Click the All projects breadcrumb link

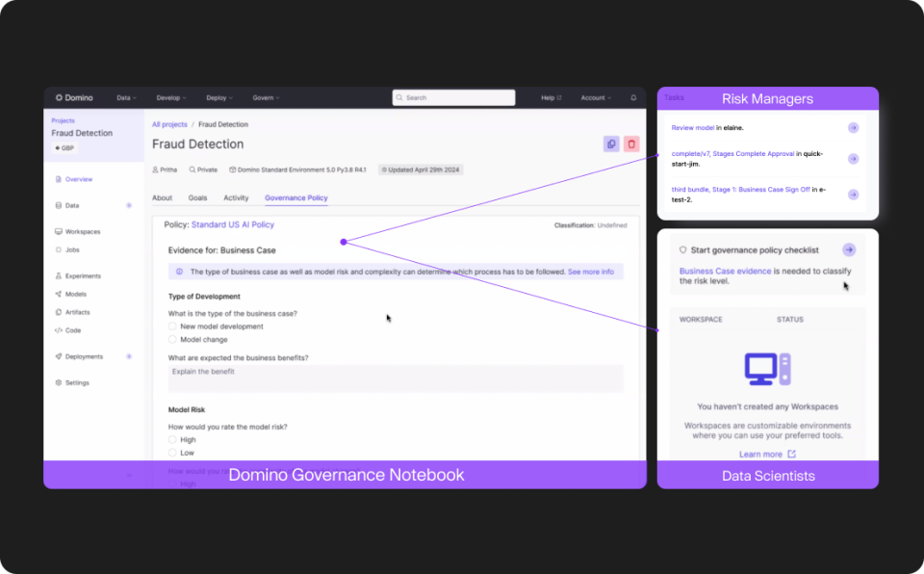tap(169, 124)
